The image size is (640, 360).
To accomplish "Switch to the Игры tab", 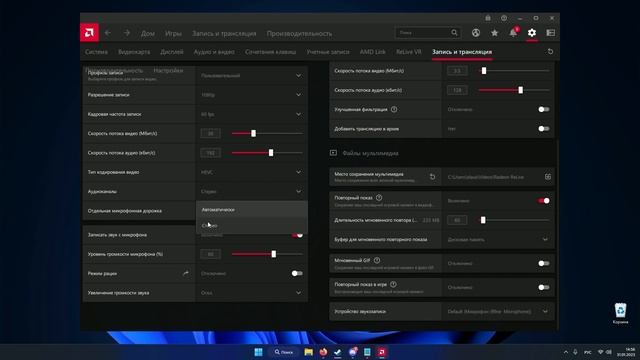I will pos(173,33).
